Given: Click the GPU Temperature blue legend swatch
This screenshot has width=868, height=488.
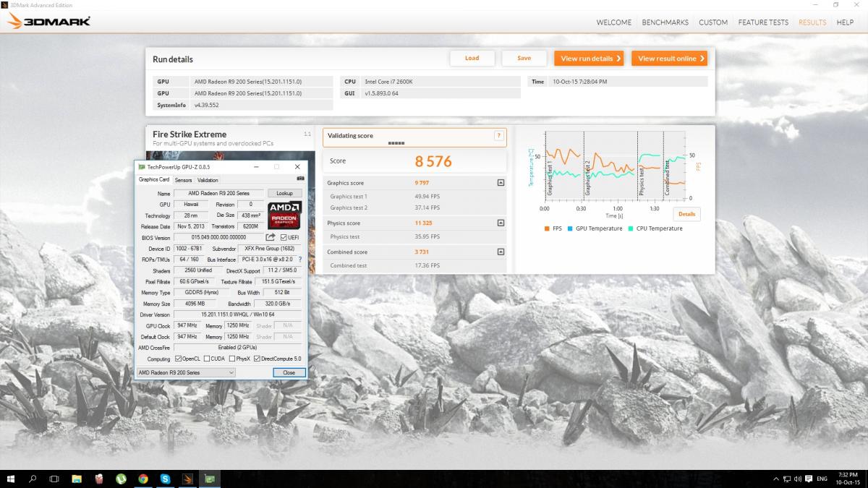Looking at the screenshot, I should click(x=571, y=228).
